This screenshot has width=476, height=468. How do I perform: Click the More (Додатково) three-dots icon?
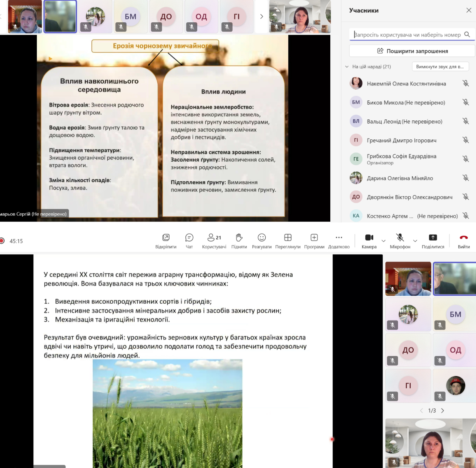coord(339,238)
